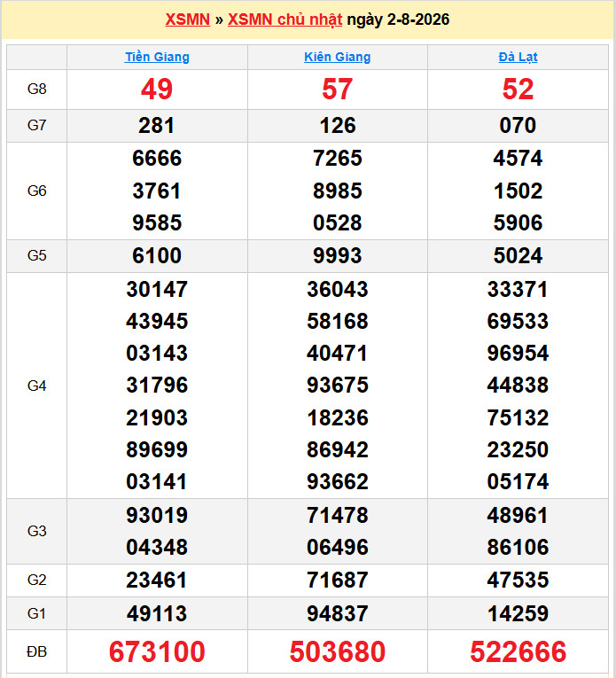The image size is (616, 678).
Task: Click the G6 number 1502
Action: tap(518, 191)
